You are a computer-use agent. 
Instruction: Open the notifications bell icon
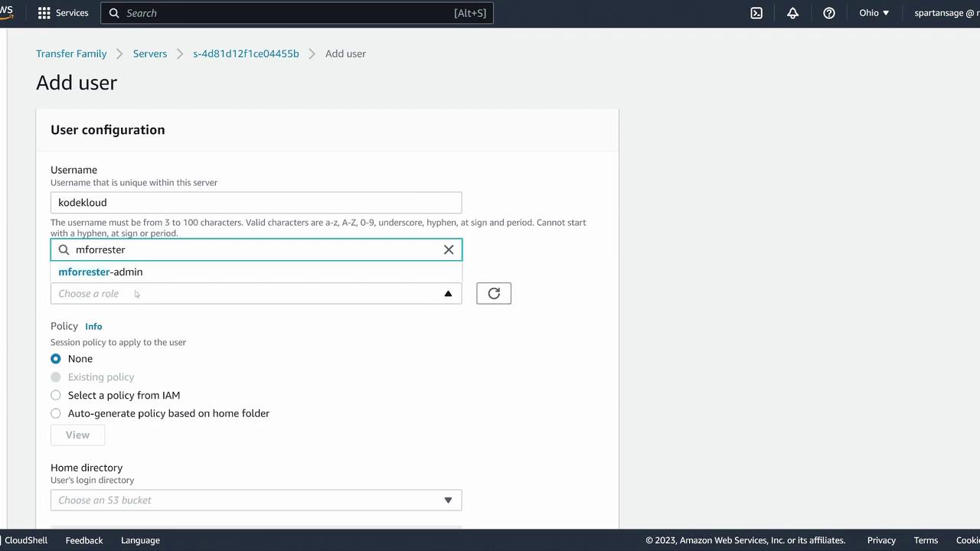(x=792, y=13)
